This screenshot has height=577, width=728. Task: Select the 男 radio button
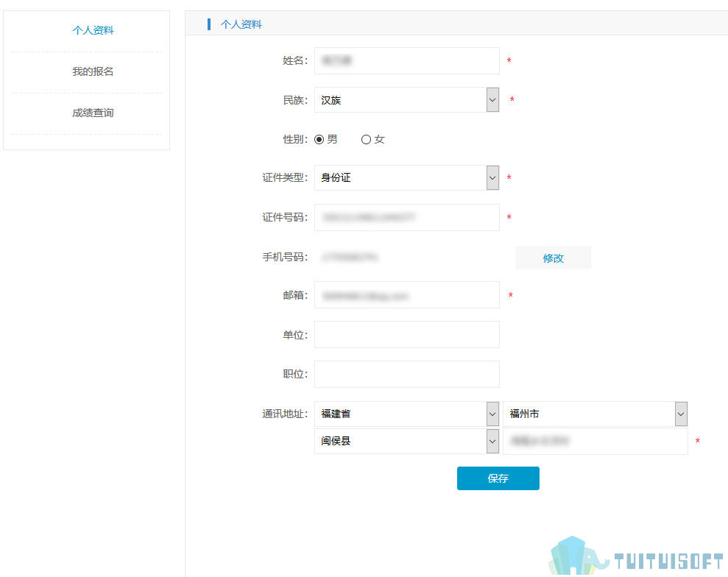(319, 139)
